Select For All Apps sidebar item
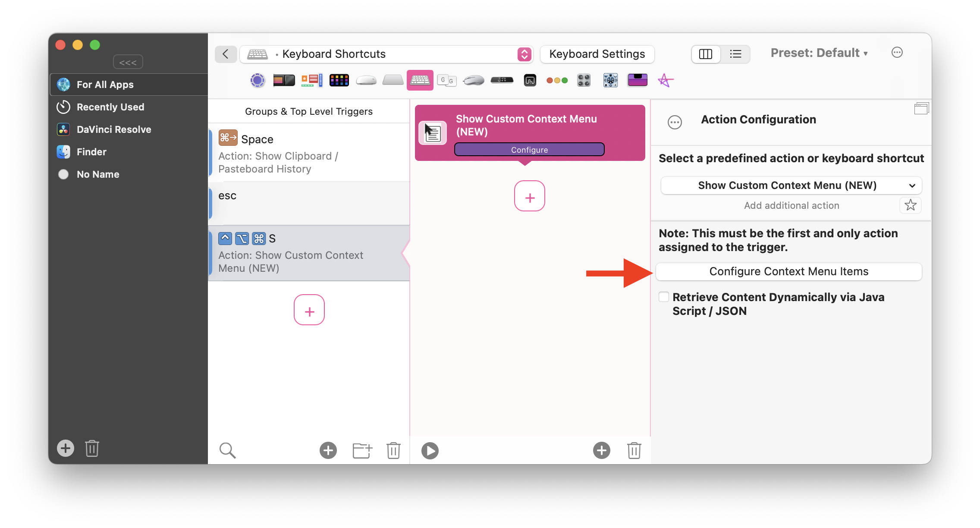 point(127,84)
